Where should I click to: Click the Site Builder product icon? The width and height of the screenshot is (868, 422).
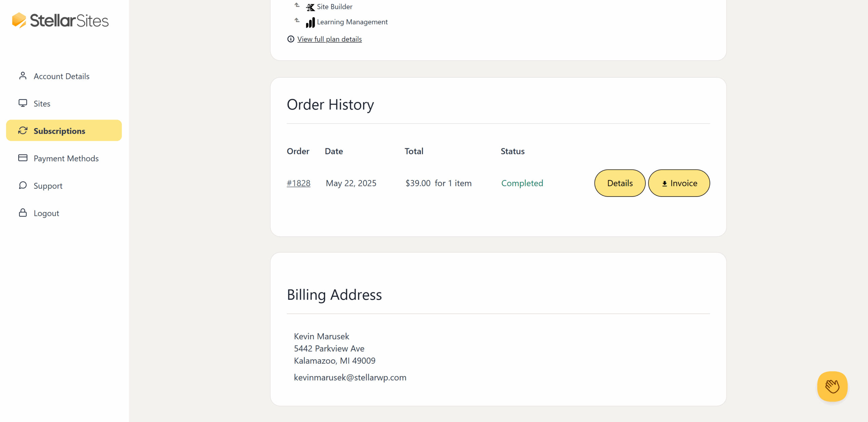[310, 7]
